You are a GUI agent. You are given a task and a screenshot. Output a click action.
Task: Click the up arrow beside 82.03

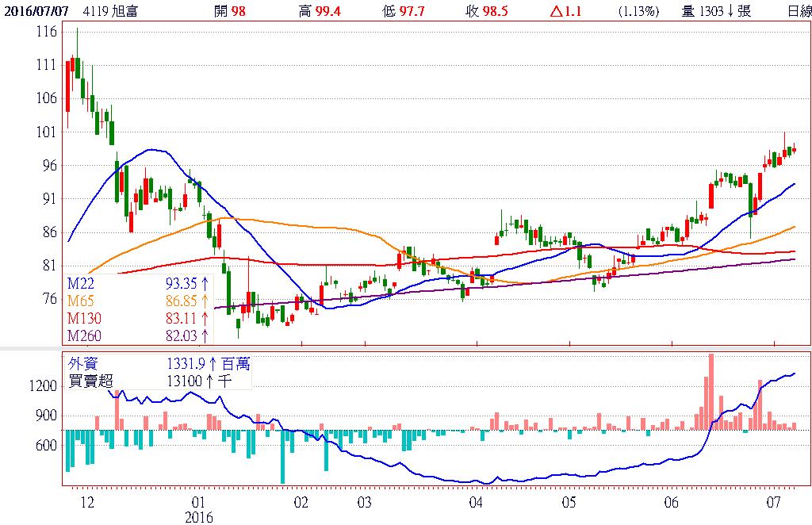[205, 335]
